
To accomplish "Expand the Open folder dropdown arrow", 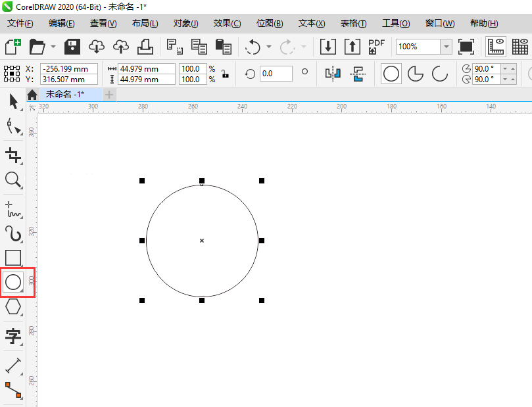I will pyautogui.click(x=52, y=47).
